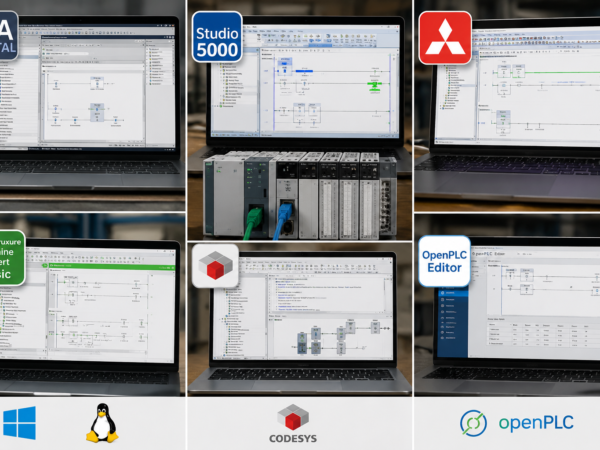Click the green EcoStruxure Machine Expert badge
Screen dimensions: 600x450
click(11, 258)
